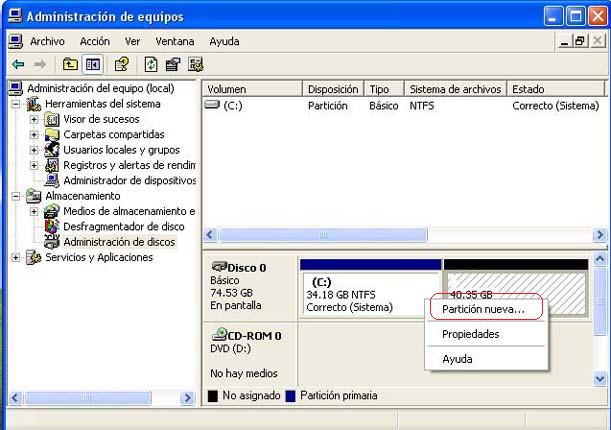This screenshot has height=430, width=611.
Task: Sort by the Tipo column header
Action: point(384,89)
